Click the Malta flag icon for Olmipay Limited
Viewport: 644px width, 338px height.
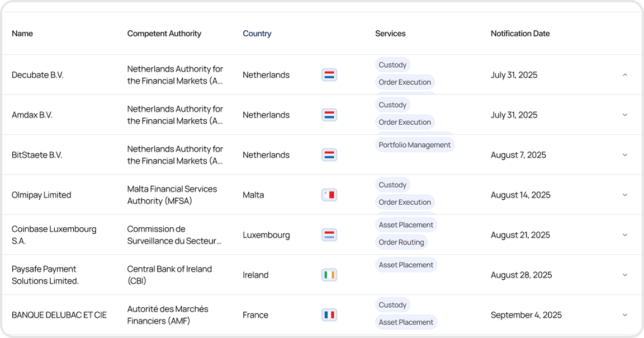tap(329, 195)
